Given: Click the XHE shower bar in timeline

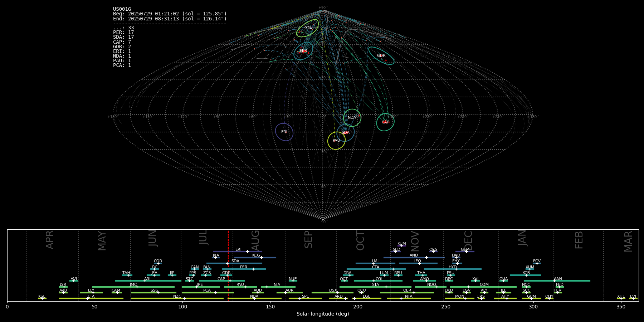Looking at the screenshot, I should tap(621, 298).
